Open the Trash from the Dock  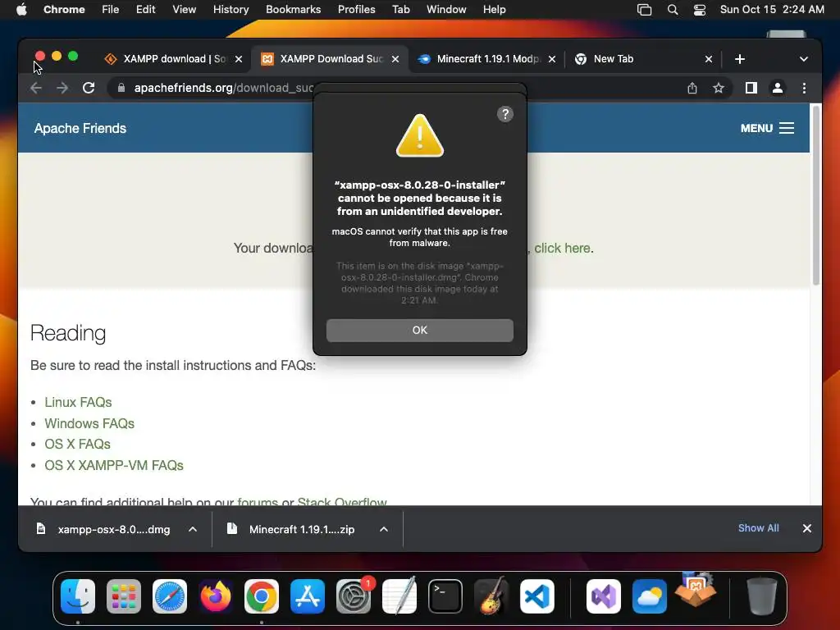pyautogui.click(x=761, y=596)
